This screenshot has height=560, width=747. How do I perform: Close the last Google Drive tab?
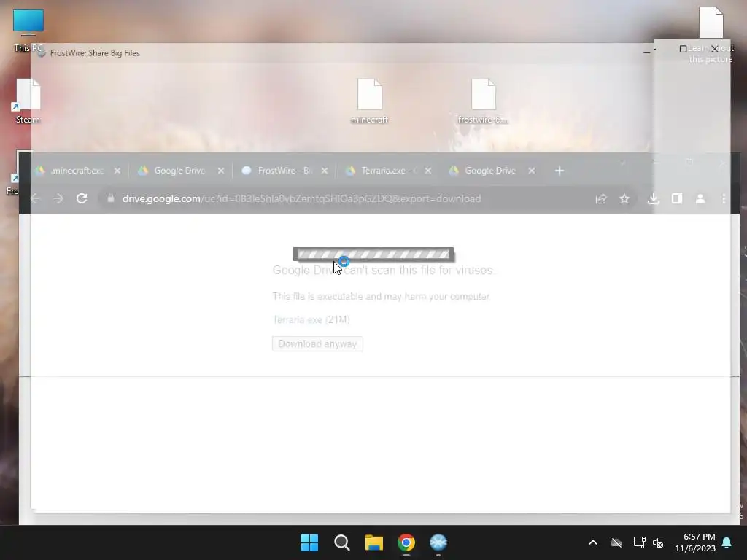click(x=532, y=171)
